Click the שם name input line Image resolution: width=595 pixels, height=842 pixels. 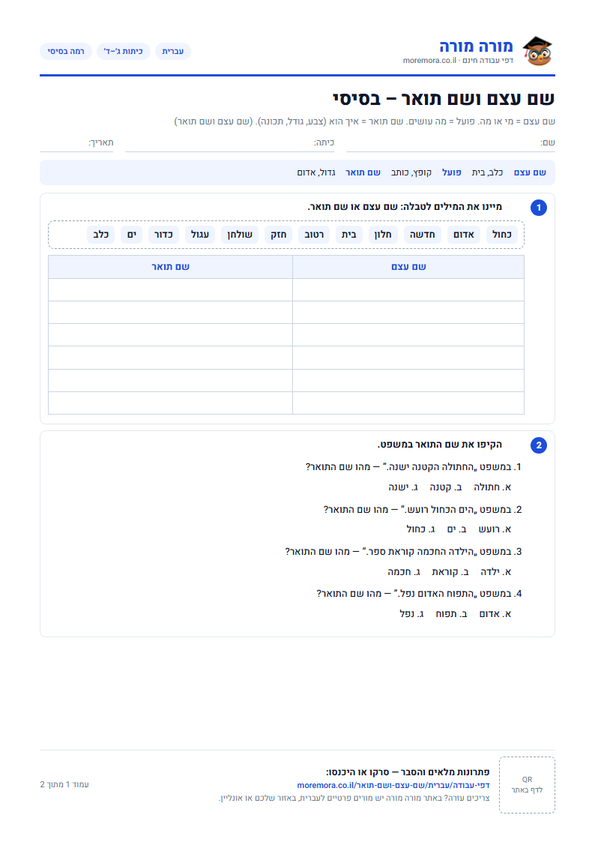[451, 143]
